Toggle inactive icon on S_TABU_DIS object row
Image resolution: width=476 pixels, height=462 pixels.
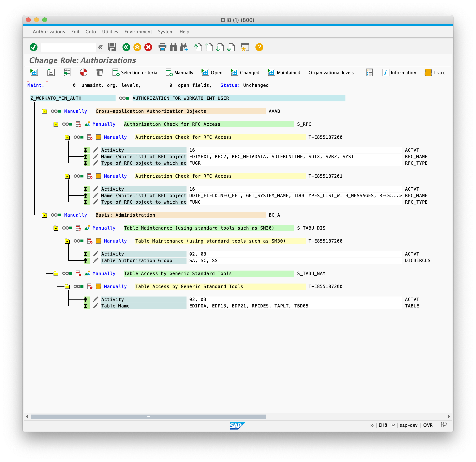click(x=78, y=228)
